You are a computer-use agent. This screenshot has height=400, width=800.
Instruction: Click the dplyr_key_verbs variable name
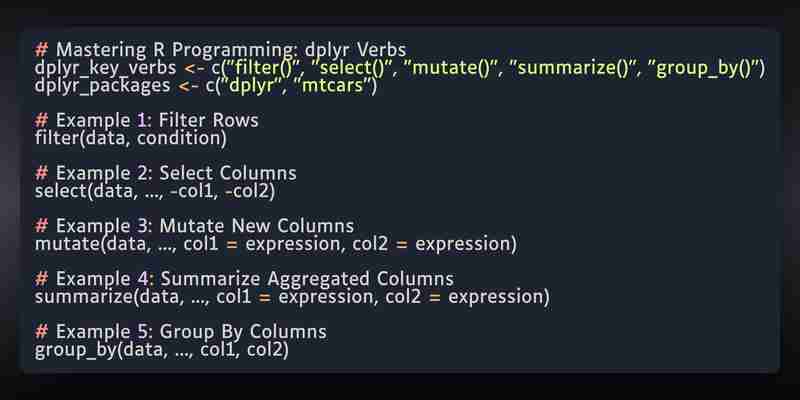[x=105, y=68]
